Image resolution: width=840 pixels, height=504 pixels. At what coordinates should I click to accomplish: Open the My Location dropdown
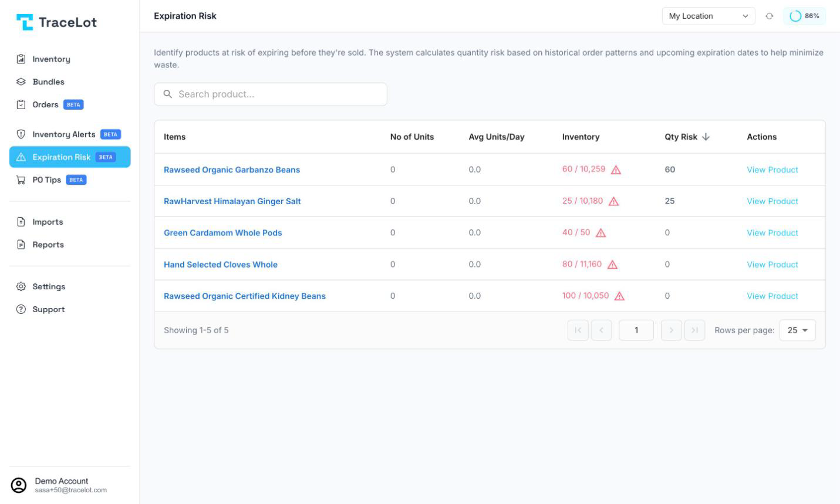coord(709,16)
